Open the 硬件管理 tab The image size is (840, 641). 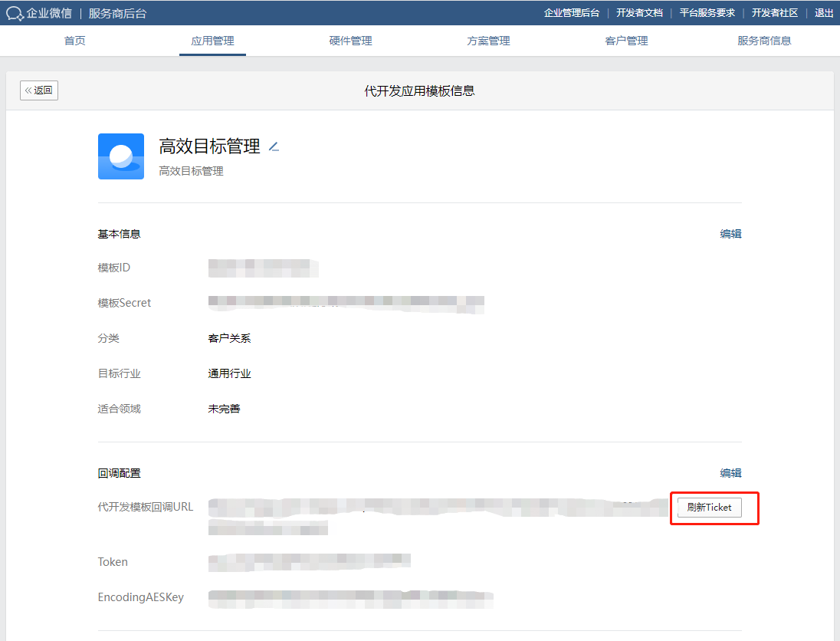[x=350, y=41]
